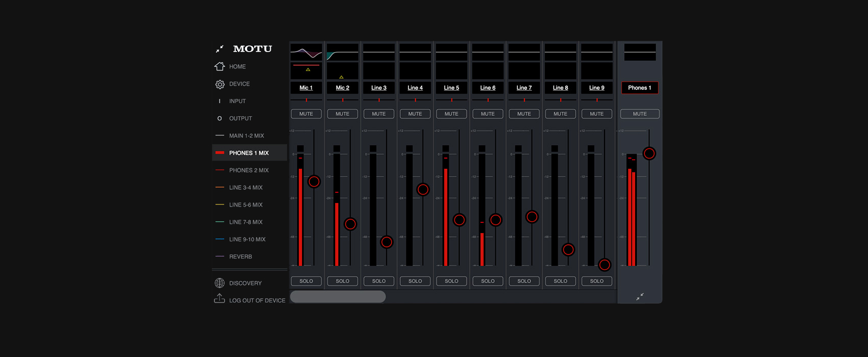Solo the Line 5 channel
Viewport: 868px width, 357px height.
[x=451, y=281]
